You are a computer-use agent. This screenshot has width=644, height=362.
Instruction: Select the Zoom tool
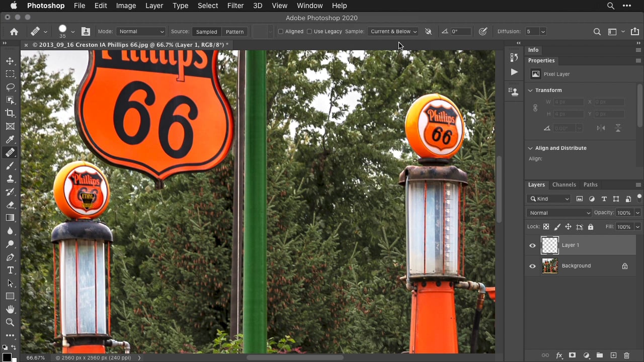point(10,322)
